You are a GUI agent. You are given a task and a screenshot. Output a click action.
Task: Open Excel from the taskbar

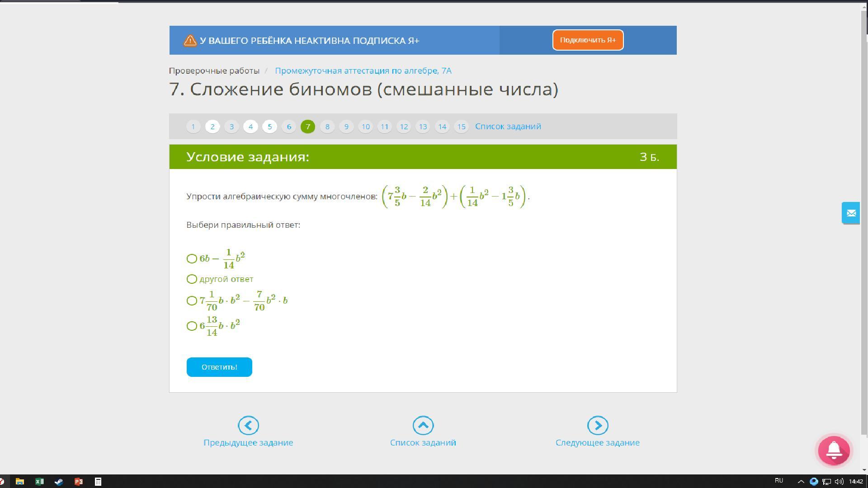point(39,481)
